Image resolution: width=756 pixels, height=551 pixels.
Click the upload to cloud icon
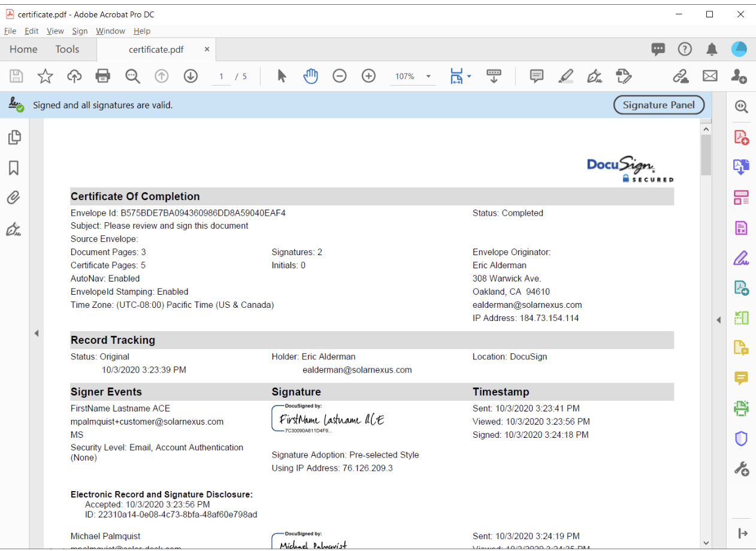(74, 76)
